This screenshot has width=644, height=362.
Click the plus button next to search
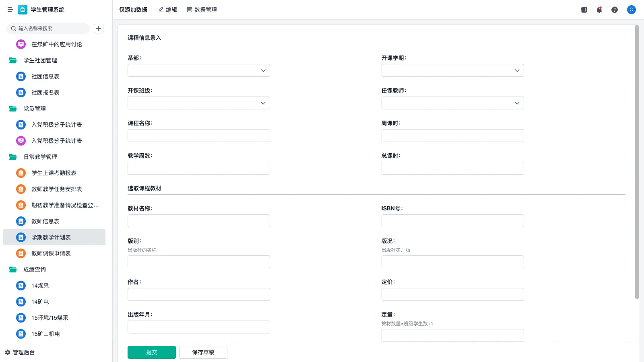tap(99, 28)
